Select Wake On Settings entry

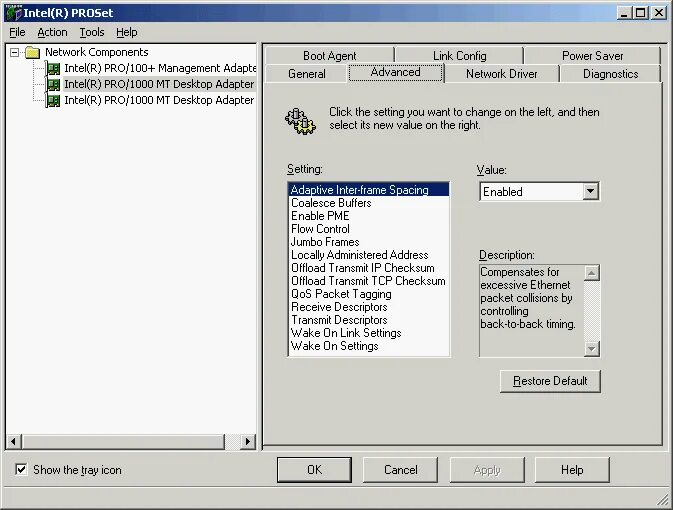(x=369, y=346)
